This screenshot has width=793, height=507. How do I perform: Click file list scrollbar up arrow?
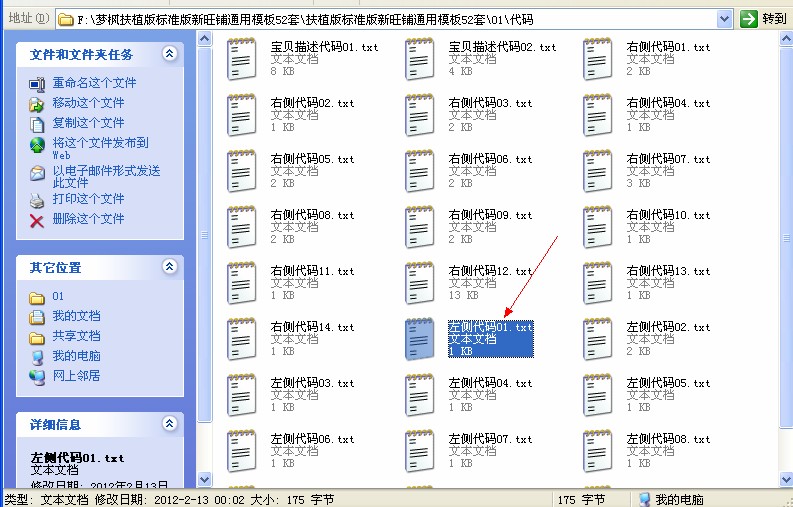click(787, 38)
